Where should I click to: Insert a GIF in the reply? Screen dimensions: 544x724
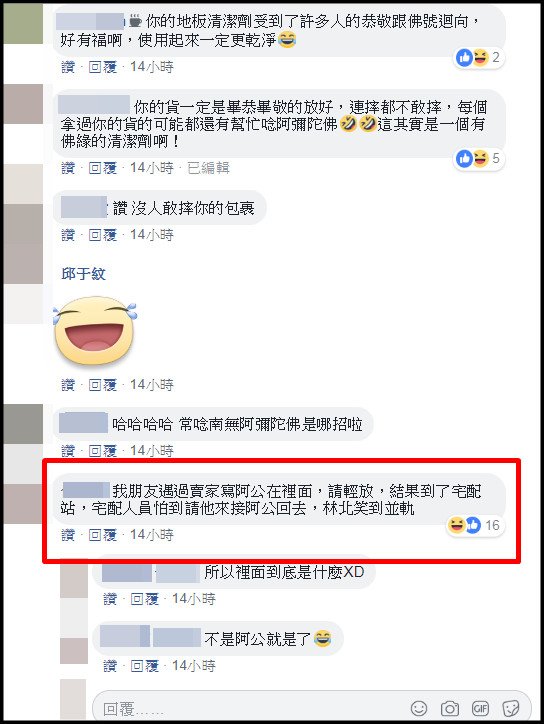click(x=480, y=708)
